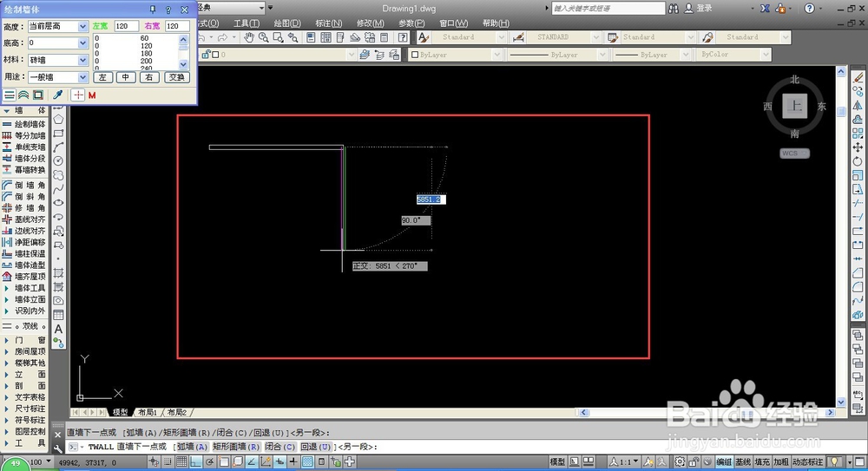
Task: Switch to the 布局2 tab
Action: tap(177, 412)
